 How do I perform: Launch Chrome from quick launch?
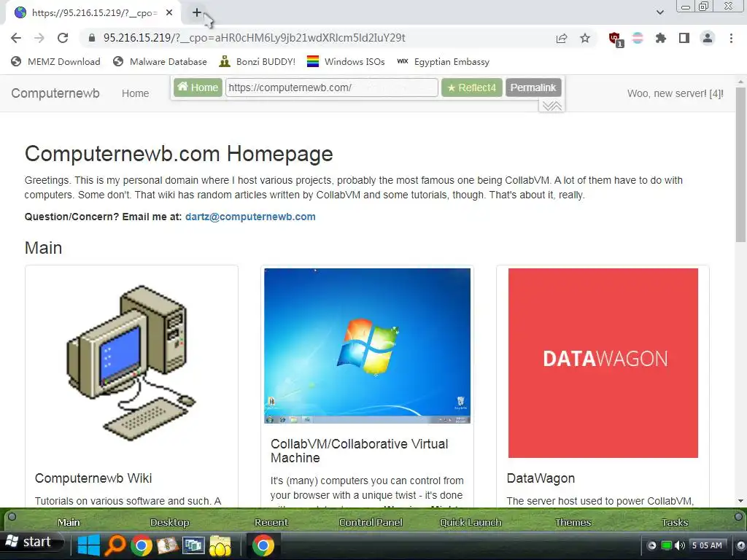(141, 545)
